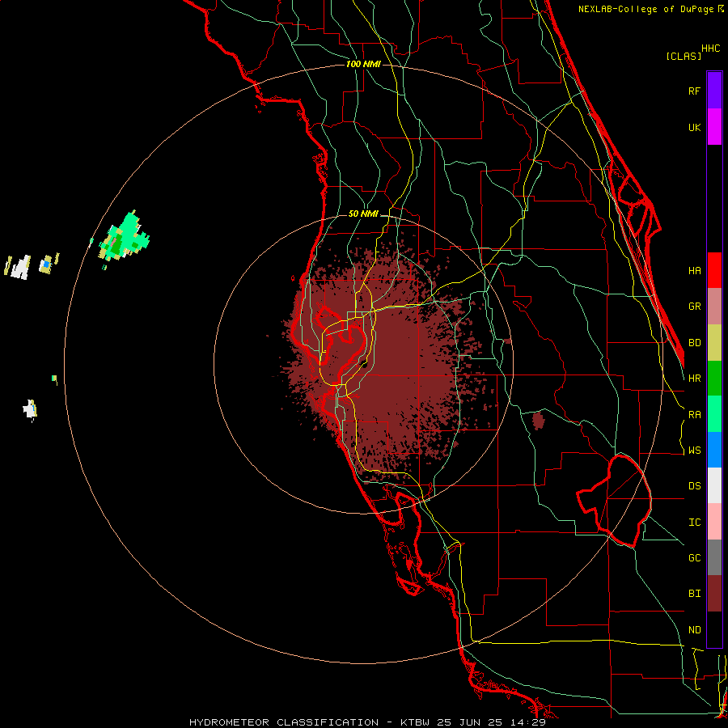Click the white DS legend swatch
The height and width of the screenshot is (728, 728).
[x=714, y=485]
